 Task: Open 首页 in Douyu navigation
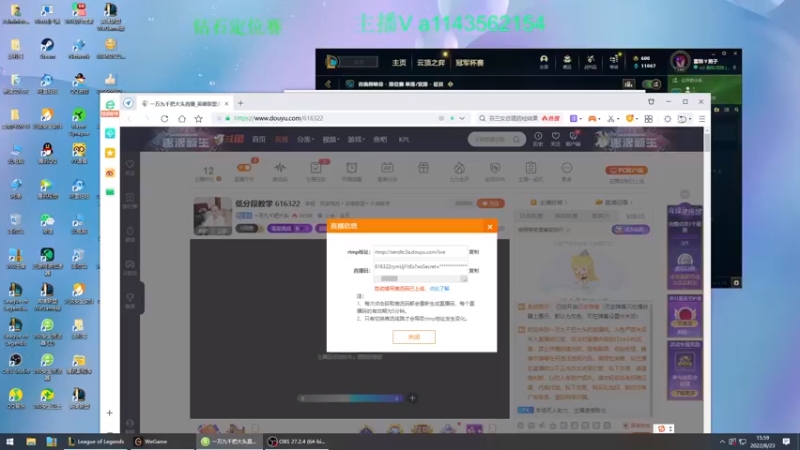point(259,139)
